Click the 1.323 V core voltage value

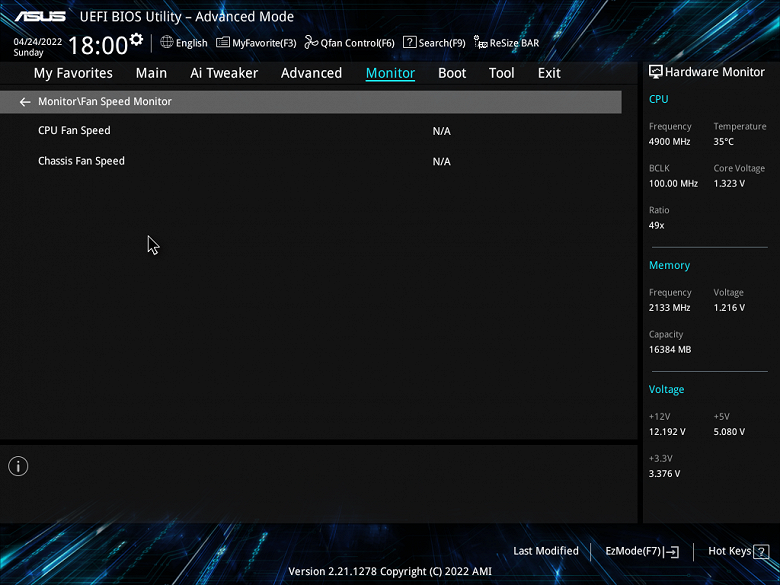(x=729, y=184)
